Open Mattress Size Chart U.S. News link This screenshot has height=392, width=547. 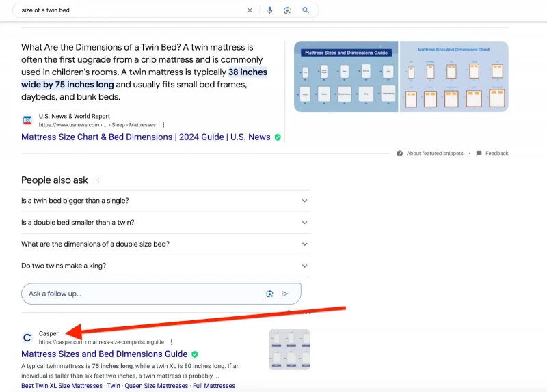(146, 137)
